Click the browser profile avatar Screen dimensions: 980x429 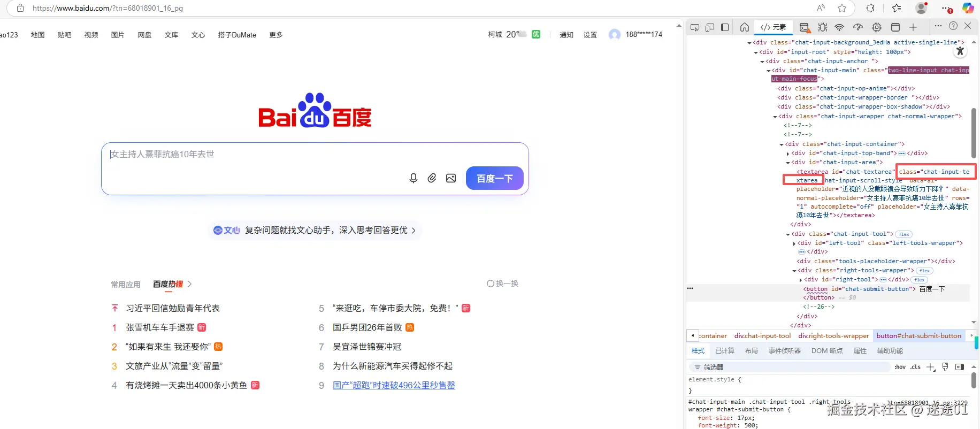[921, 8]
